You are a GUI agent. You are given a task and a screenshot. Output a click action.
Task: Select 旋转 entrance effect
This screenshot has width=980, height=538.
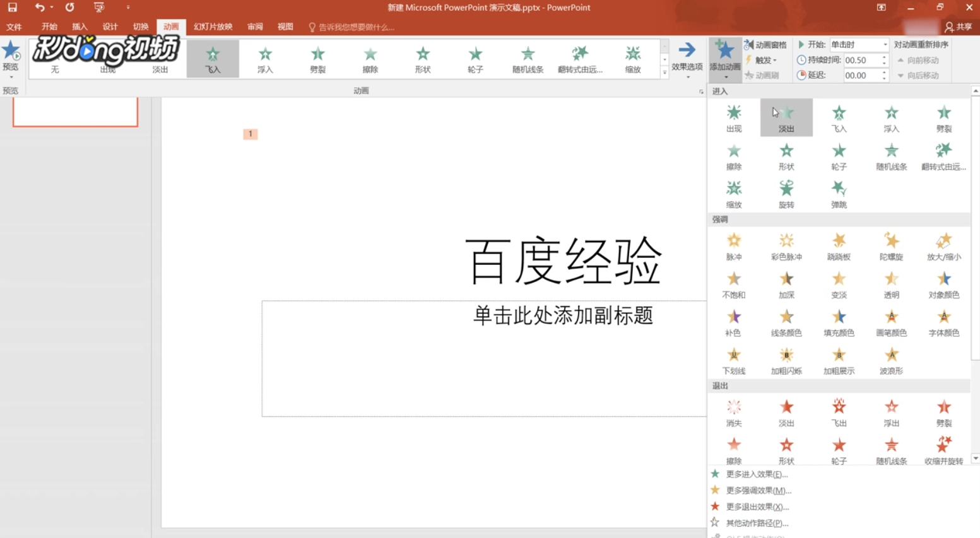click(x=786, y=194)
